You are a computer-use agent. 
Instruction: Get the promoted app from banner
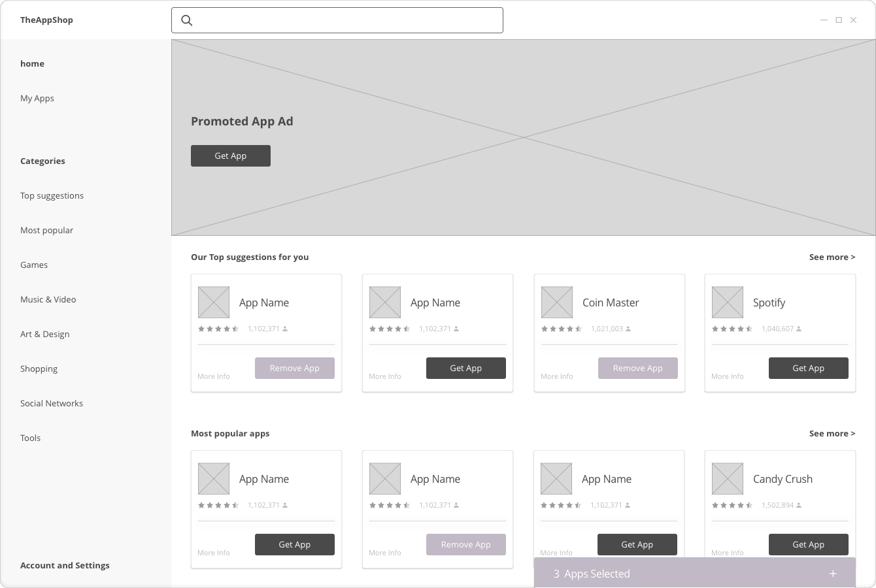pos(230,155)
